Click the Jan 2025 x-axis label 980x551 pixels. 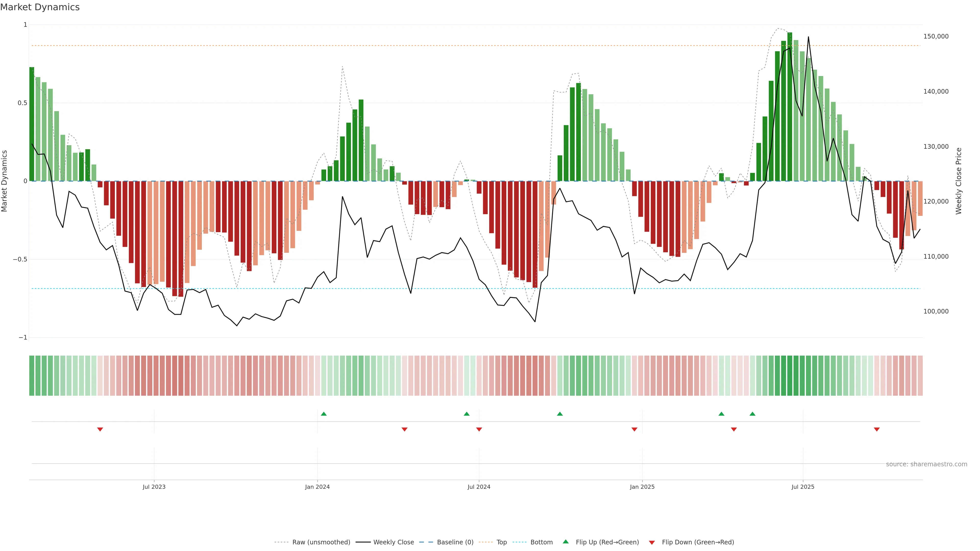point(642,487)
